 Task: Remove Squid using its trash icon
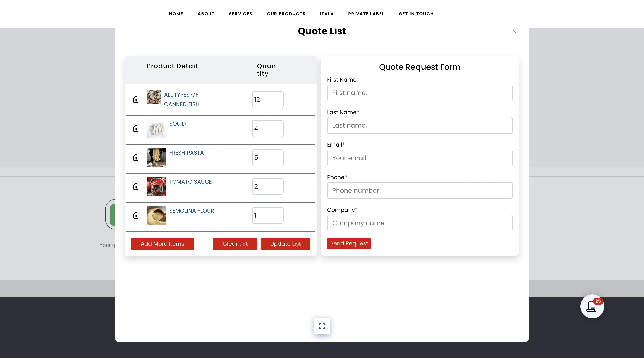pyautogui.click(x=136, y=129)
